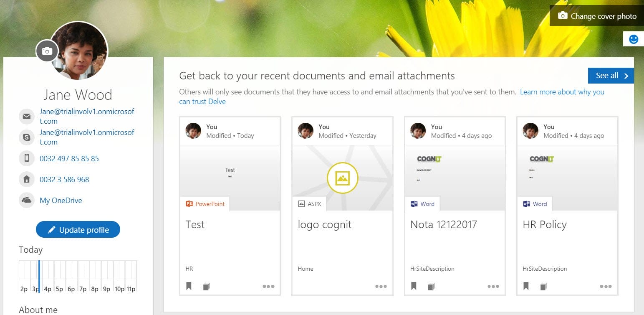Open the logo cognit image thumbnail

coord(342,178)
